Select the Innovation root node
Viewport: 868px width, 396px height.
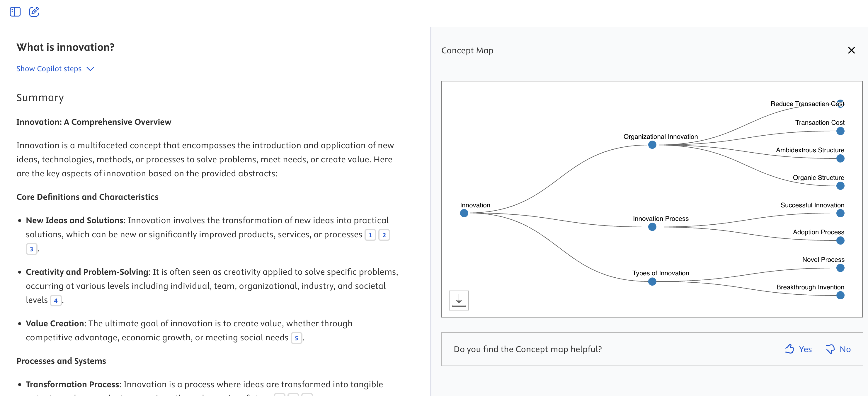click(464, 213)
